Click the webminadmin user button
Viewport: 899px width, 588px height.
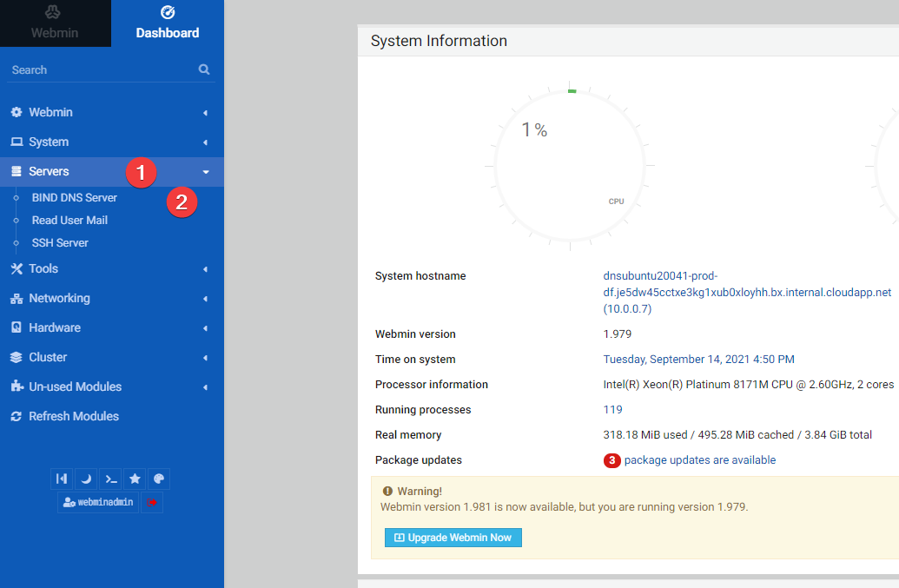98,503
